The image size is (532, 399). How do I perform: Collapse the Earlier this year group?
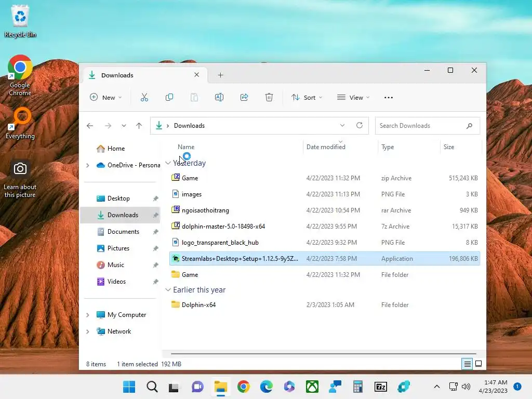tap(168, 290)
